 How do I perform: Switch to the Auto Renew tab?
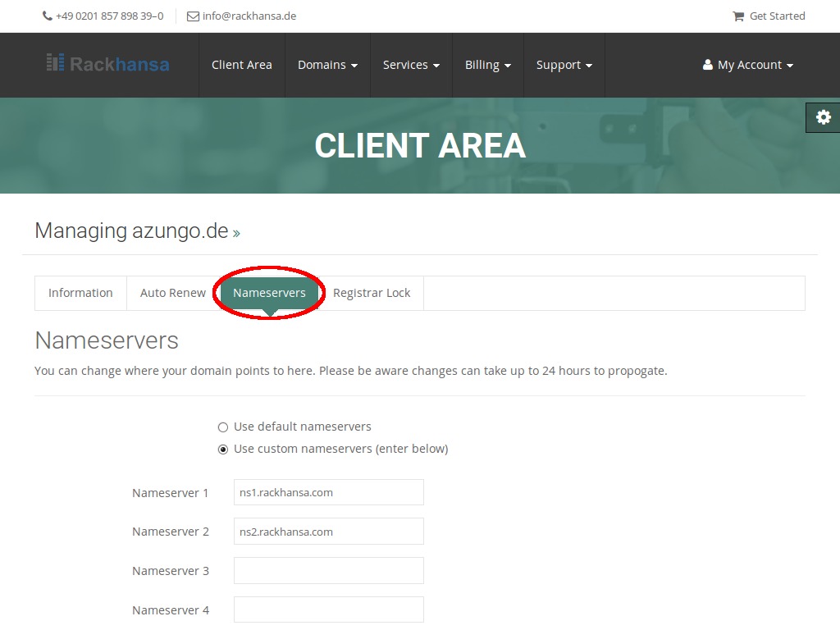point(172,293)
